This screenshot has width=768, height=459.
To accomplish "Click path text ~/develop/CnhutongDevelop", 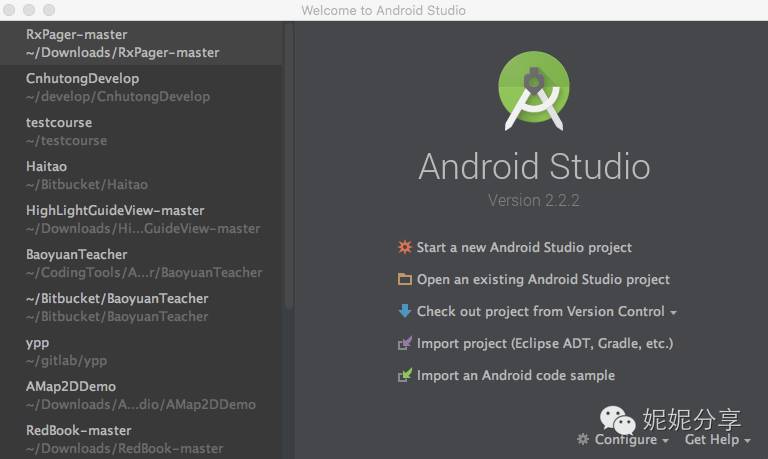I will 118,97.
